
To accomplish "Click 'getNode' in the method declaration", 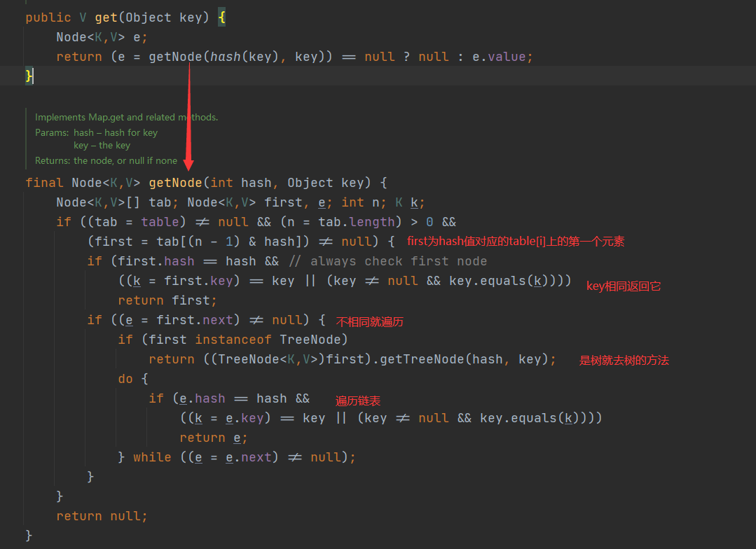I will tap(175, 183).
